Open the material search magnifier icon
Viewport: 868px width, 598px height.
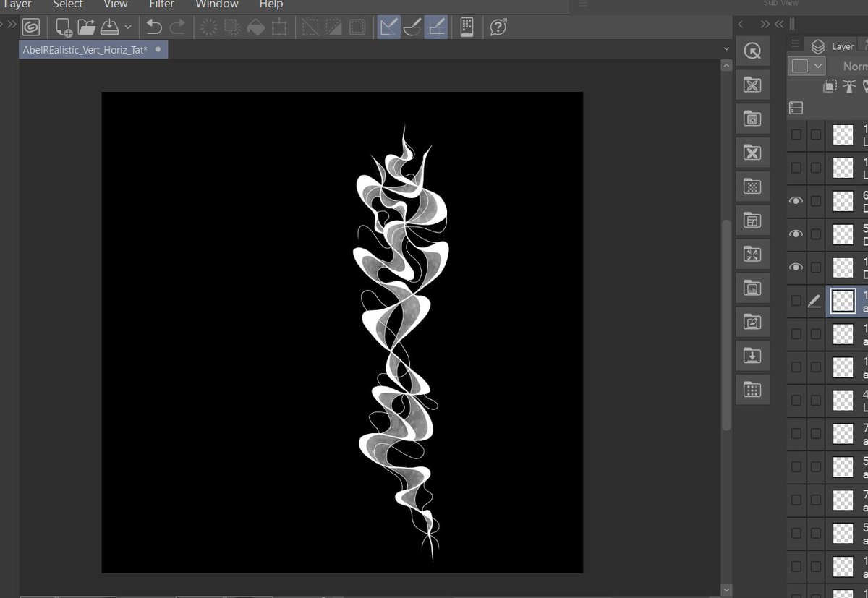point(752,51)
